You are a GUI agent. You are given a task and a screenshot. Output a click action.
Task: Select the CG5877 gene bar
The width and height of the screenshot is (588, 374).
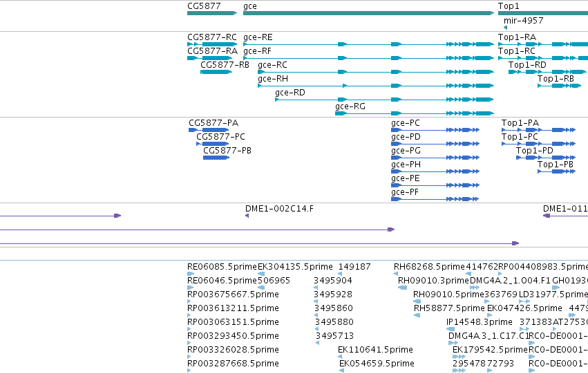[212, 13]
